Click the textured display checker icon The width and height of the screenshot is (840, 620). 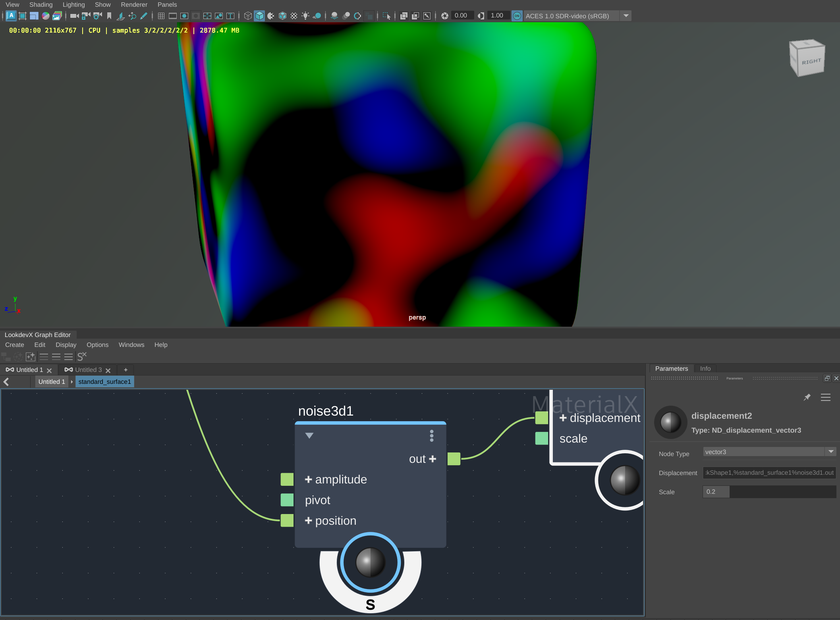[294, 16]
